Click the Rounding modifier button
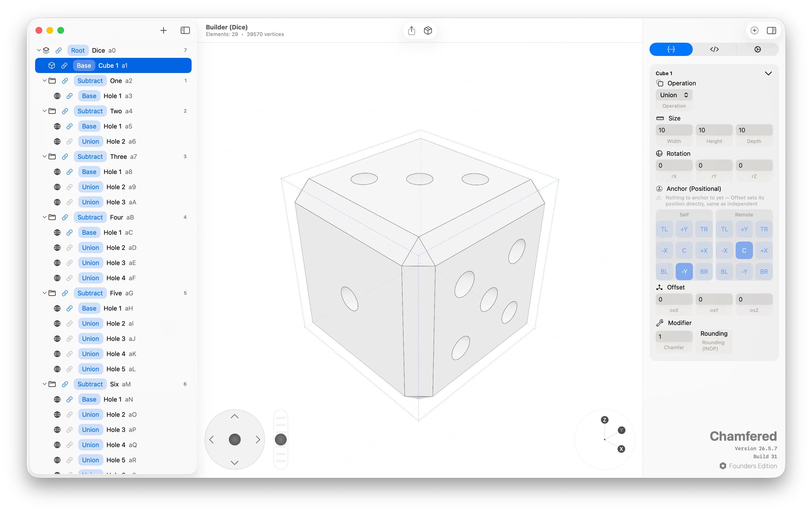The image size is (812, 513). (x=714, y=333)
